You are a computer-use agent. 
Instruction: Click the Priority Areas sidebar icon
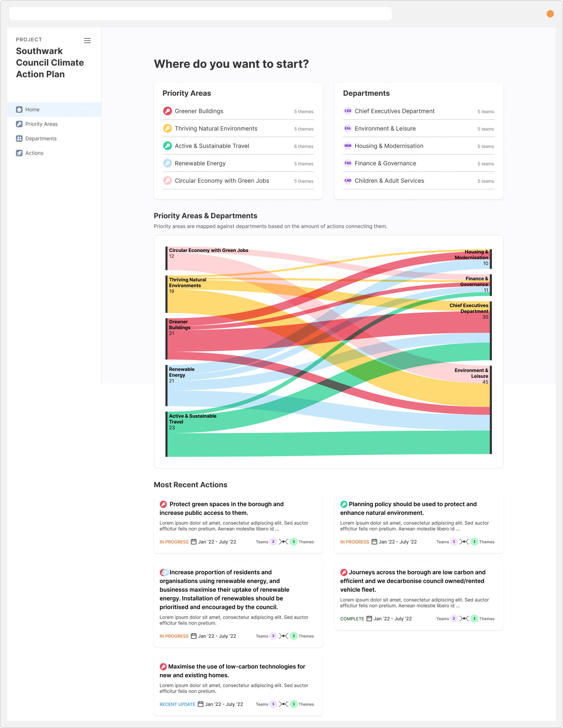point(19,124)
